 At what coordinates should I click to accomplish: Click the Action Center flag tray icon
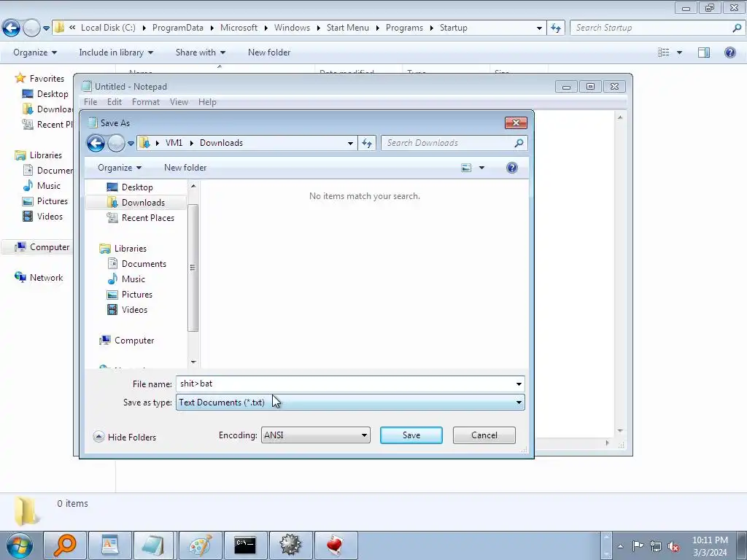click(x=638, y=545)
